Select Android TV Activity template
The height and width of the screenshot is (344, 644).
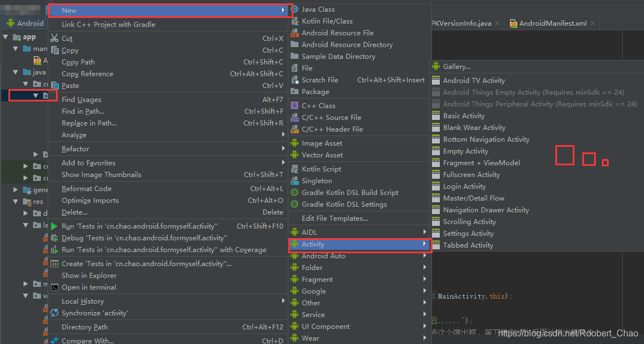[x=474, y=81]
